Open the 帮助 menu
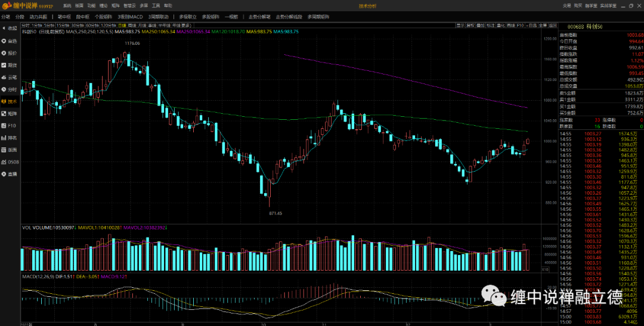This screenshot has height=326, width=644. (x=168, y=6)
